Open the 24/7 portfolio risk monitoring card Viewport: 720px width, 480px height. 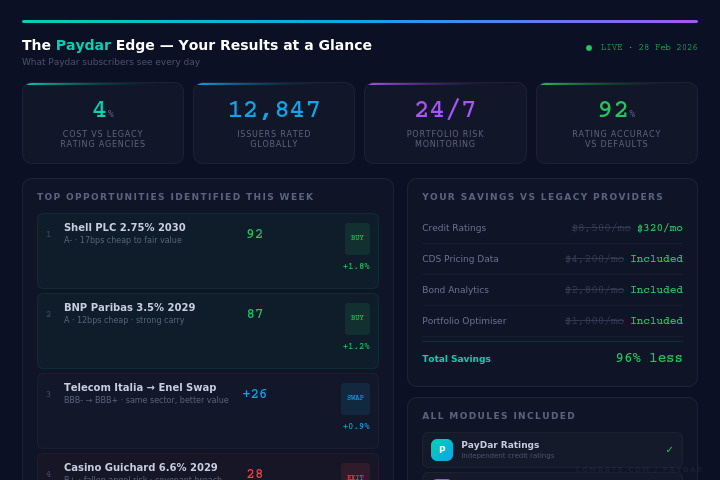click(445, 123)
